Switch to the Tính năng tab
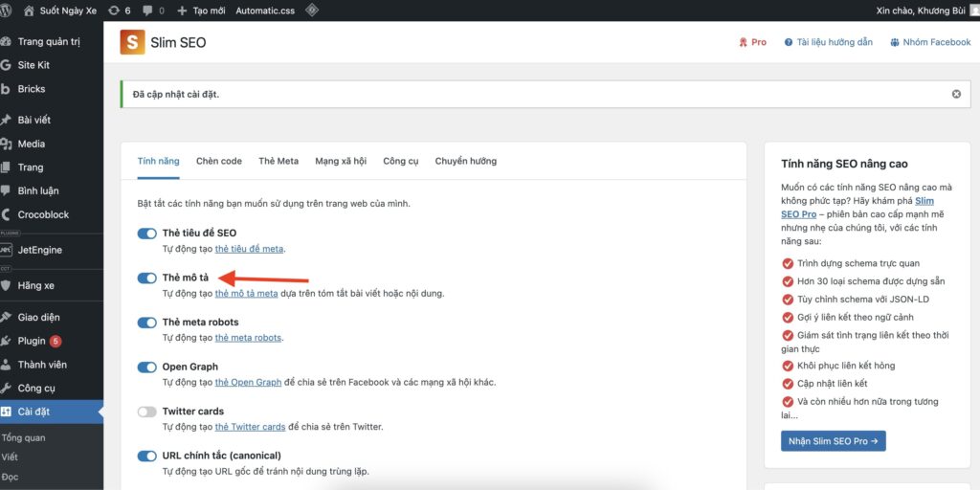Viewport: 980px width, 490px height. coord(158,161)
